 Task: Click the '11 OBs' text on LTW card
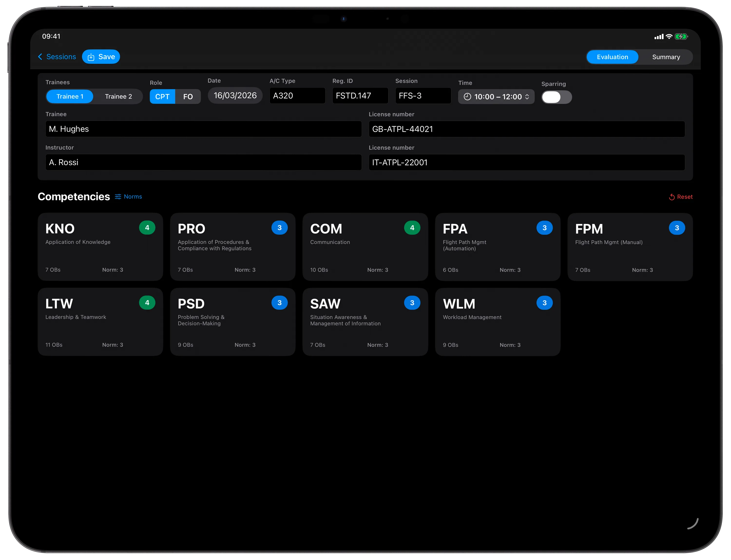tap(54, 345)
